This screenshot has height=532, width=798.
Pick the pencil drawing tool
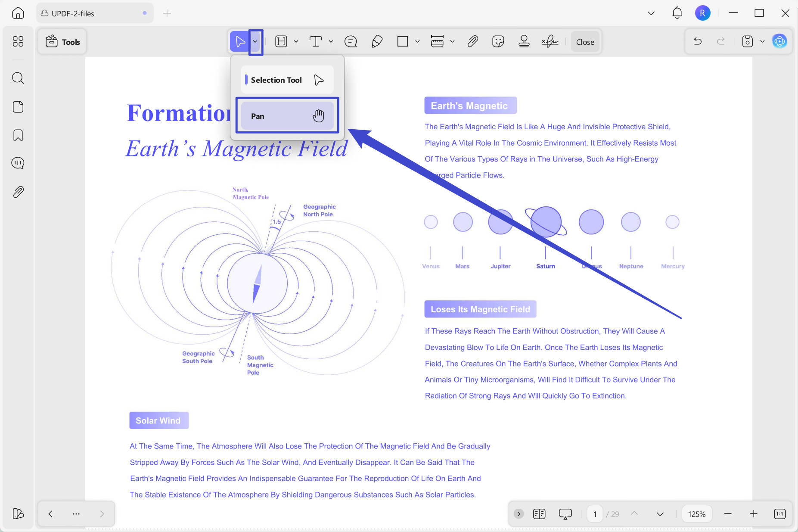tap(377, 42)
